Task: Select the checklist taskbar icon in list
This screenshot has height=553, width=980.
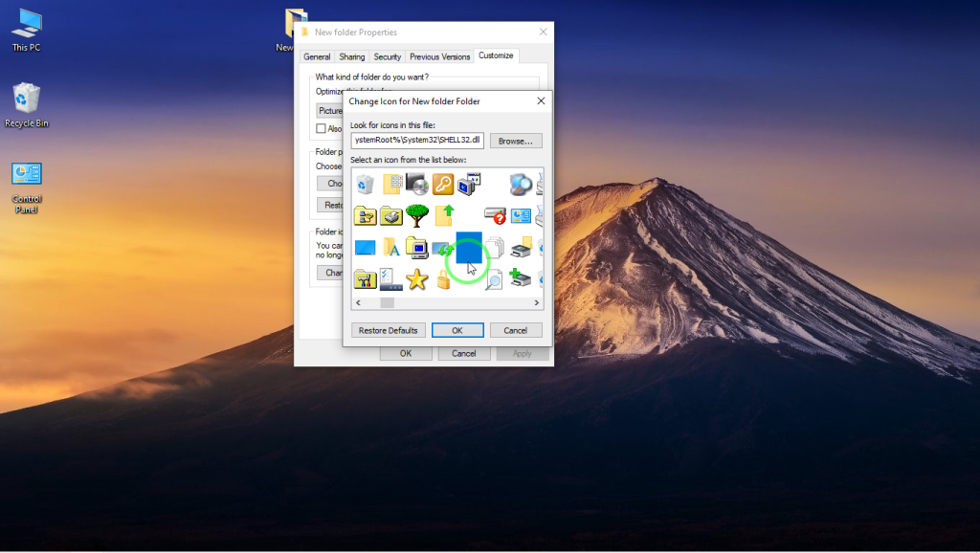Action: coord(390,279)
